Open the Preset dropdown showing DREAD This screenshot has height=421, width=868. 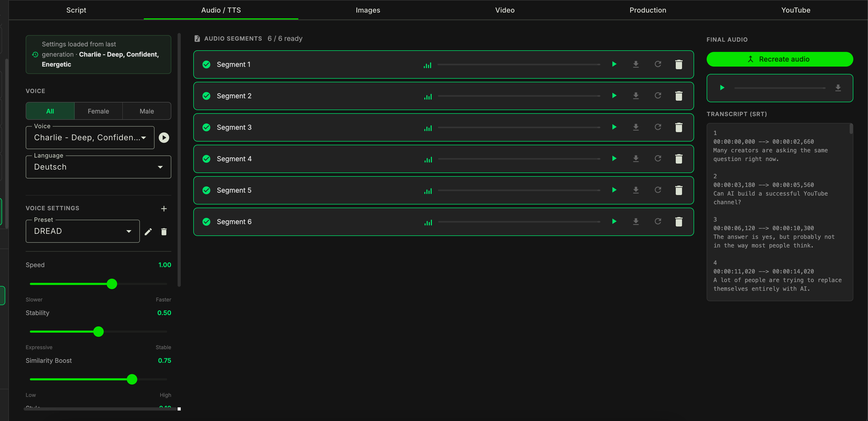pyautogui.click(x=83, y=231)
